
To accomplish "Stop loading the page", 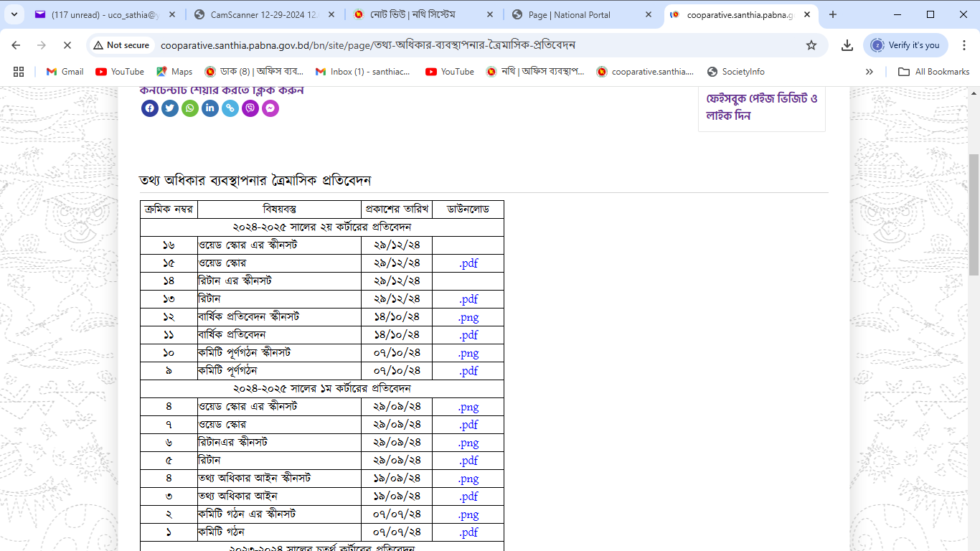I will coord(67,45).
